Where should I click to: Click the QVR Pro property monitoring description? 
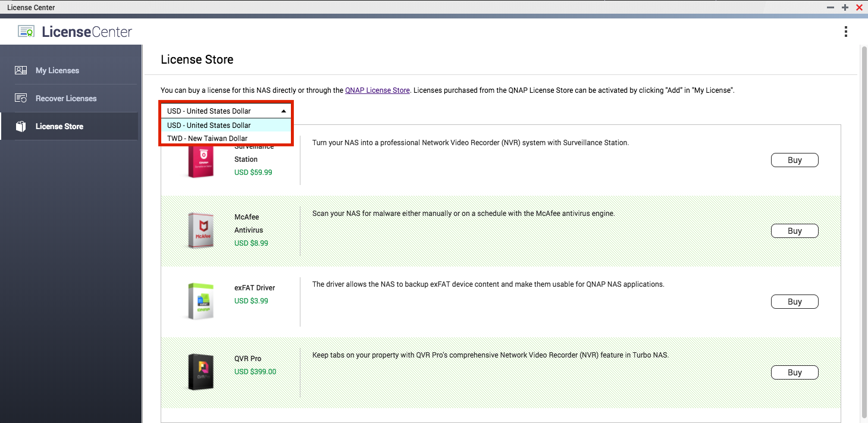[491, 355]
